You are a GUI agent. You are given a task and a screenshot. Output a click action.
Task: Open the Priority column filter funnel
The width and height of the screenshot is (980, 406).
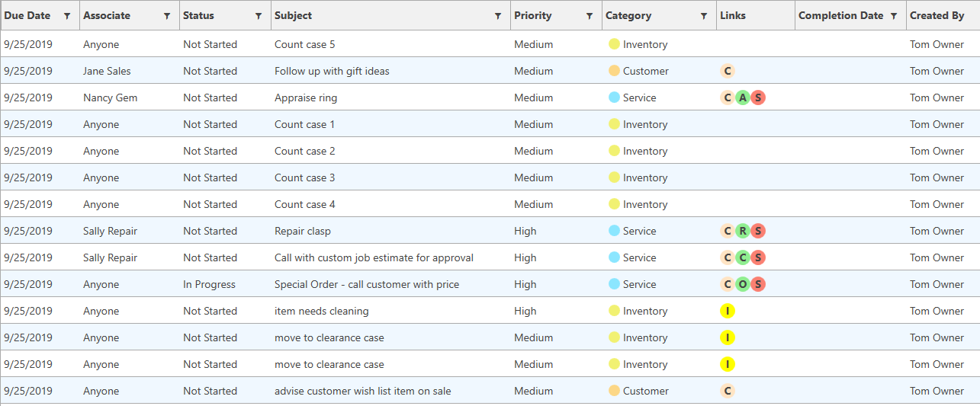tap(589, 16)
